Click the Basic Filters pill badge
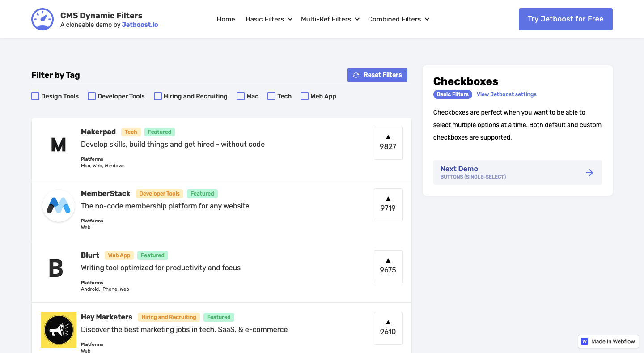Viewport: 644px width, 353px height. pyautogui.click(x=453, y=94)
